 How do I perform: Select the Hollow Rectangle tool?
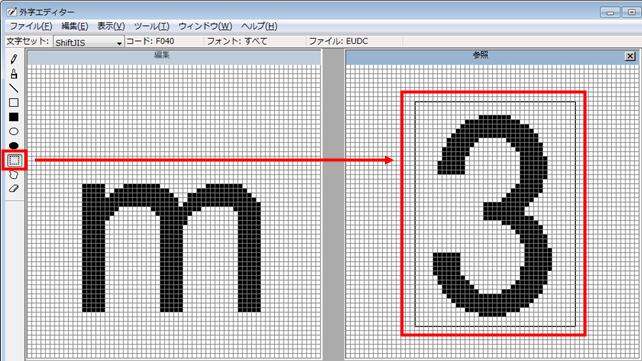point(14,102)
